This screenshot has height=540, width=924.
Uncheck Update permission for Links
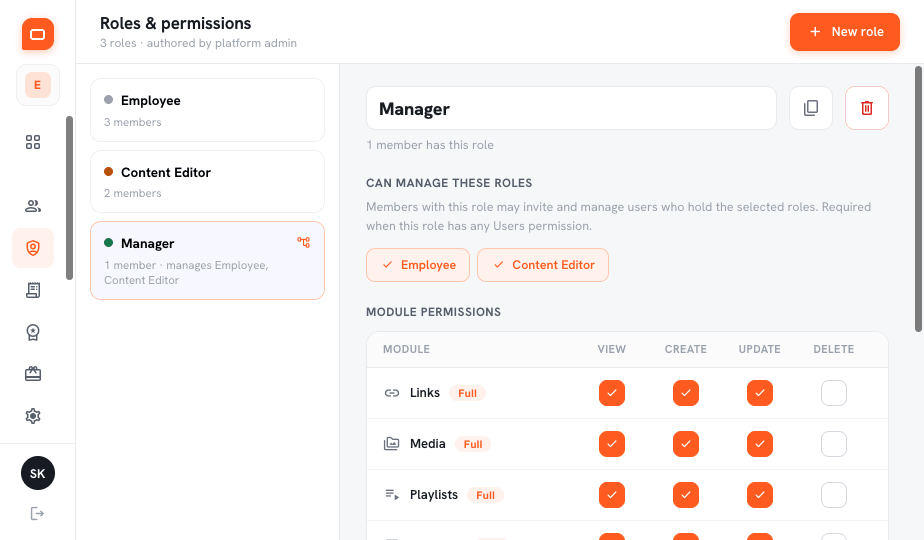(x=760, y=393)
